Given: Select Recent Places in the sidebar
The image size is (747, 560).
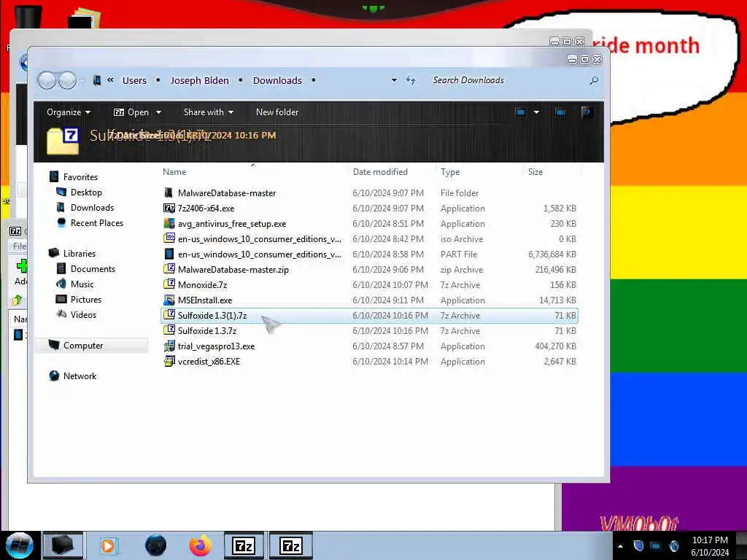Looking at the screenshot, I should [x=97, y=223].
